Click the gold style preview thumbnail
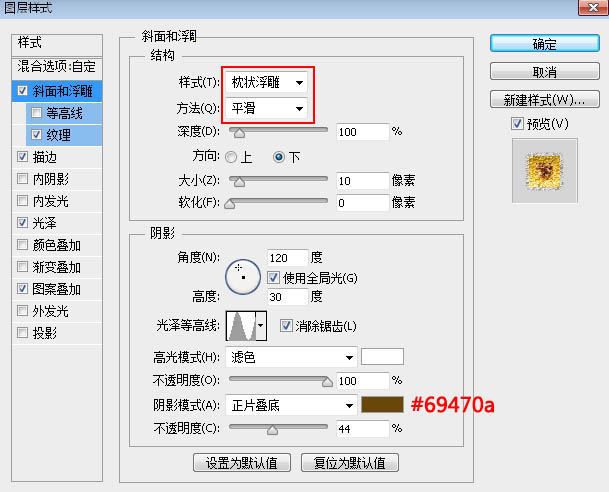The image size is (609, 492). (545, 170)
